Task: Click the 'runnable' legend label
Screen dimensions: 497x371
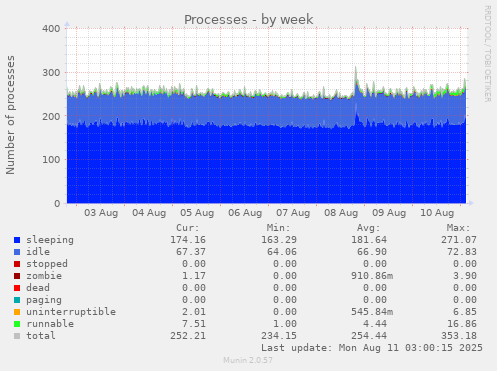Action: [x=50, y=324]
